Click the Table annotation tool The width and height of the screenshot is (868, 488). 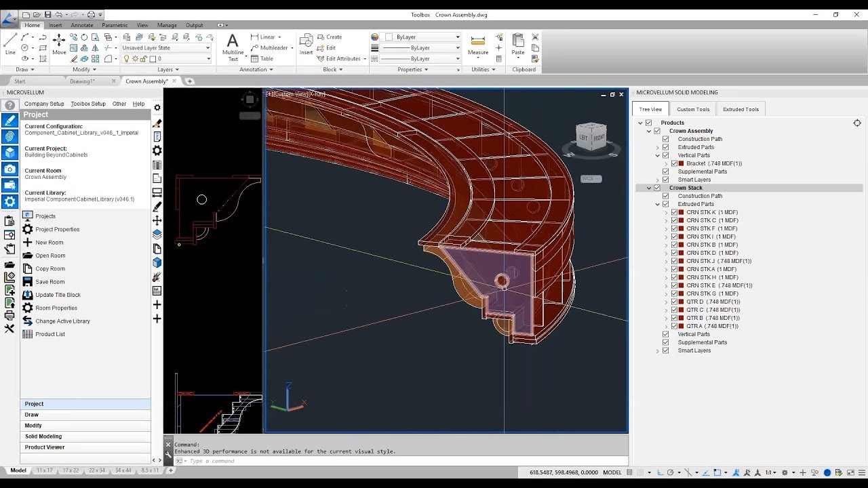pyautogui.click(x=262, y=58)
